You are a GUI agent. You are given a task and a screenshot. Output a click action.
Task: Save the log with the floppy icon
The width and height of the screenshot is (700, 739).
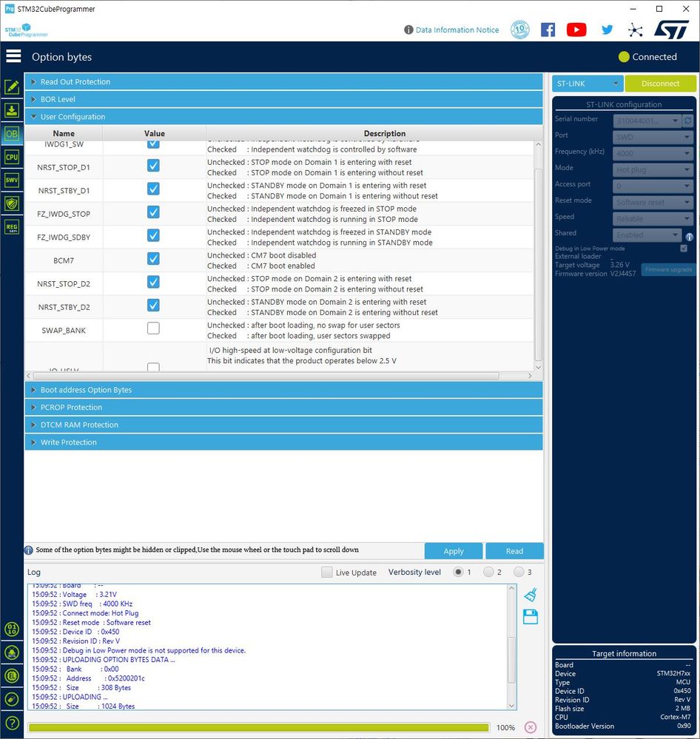pos(531,616)
